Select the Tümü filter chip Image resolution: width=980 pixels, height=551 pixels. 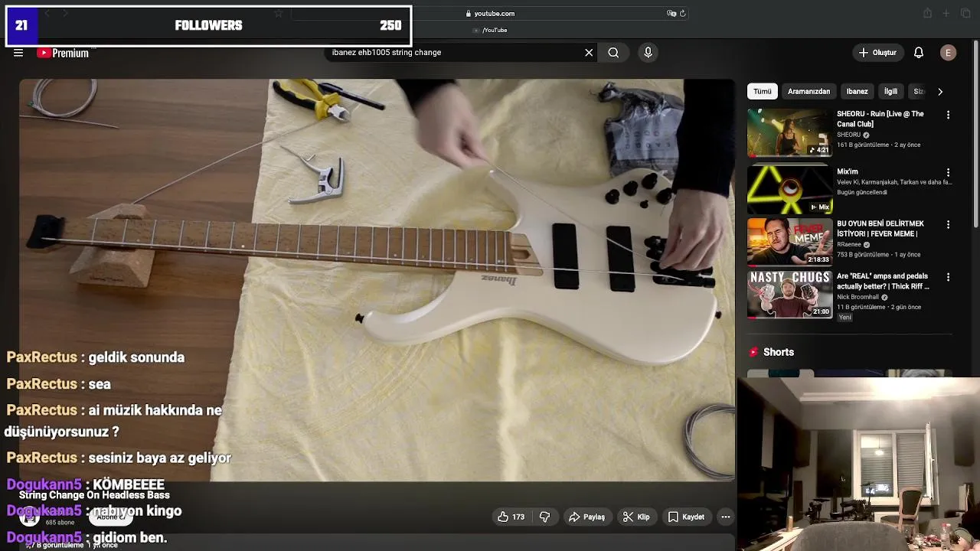click(763, 91)
